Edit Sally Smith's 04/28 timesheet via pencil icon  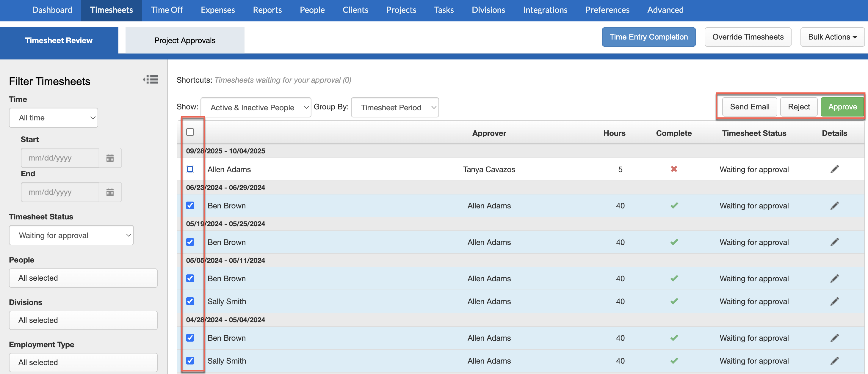coord(835,361)
